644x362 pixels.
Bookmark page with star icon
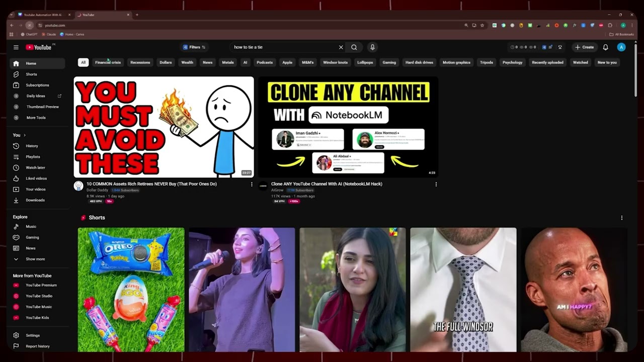[482, 25]
